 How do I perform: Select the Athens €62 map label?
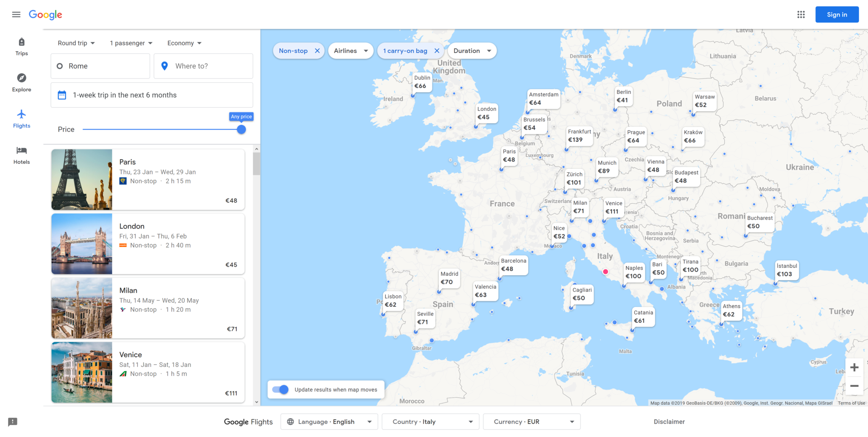coord(731,310)
